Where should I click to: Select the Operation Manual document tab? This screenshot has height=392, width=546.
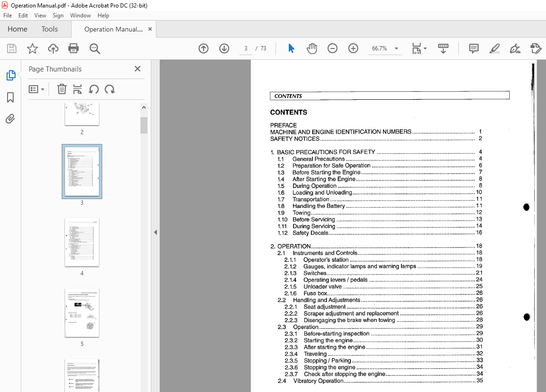click(x=113, y=29)
